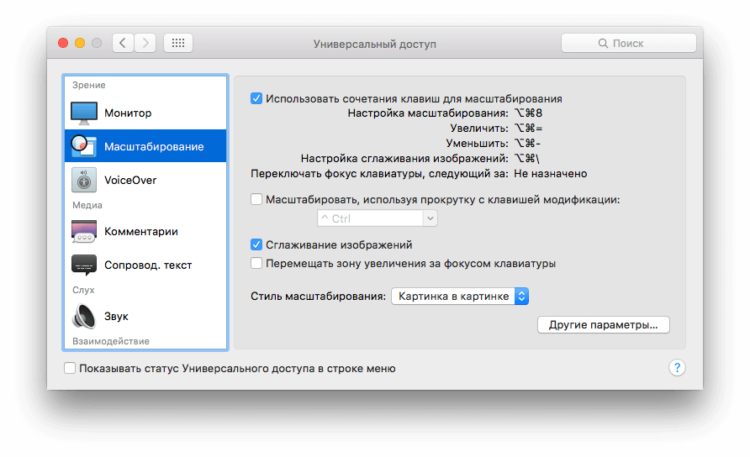Image resolution: width=750 pixels, height=457 pixels.
Task: Click the Медиа section header
Action: [87, 205]
